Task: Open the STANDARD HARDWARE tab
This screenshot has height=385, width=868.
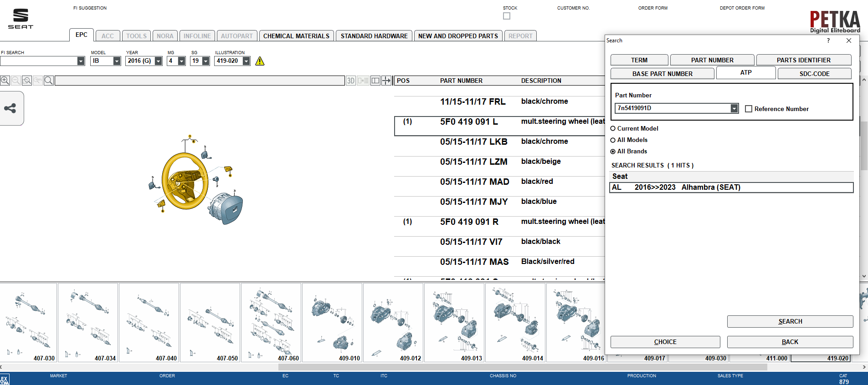Action: tap(374, 36)
